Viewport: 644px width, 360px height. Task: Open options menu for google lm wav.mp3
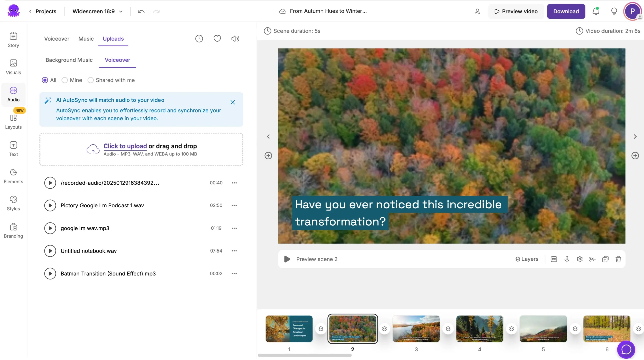(x=234, y=228)
